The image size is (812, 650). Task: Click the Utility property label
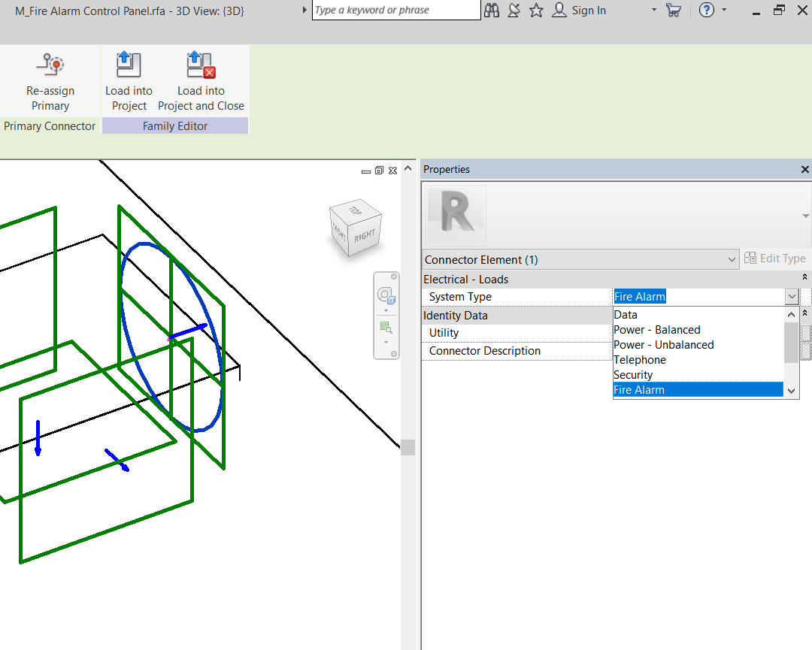point(444,333)
